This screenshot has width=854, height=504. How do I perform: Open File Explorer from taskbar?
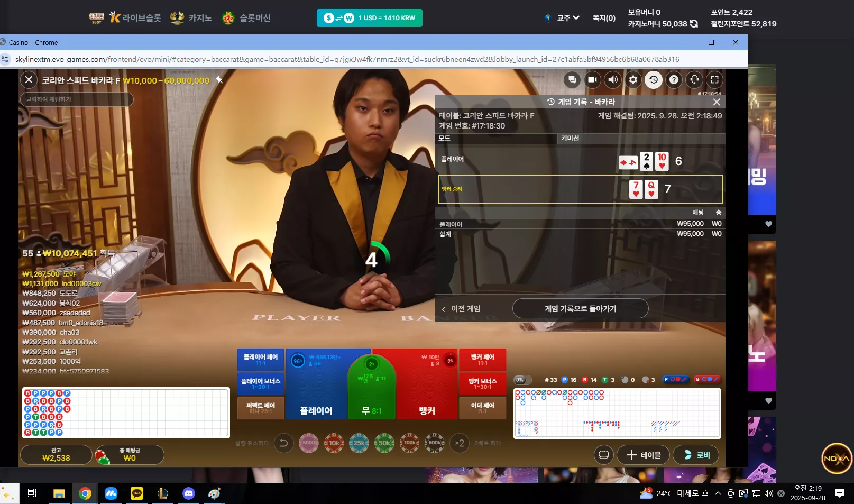59,493
